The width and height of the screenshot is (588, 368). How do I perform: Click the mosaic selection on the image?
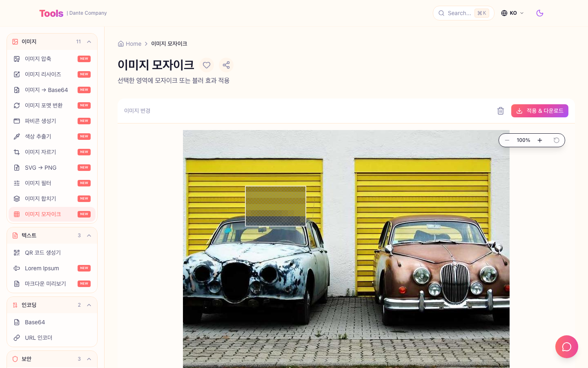click(276, 206)
